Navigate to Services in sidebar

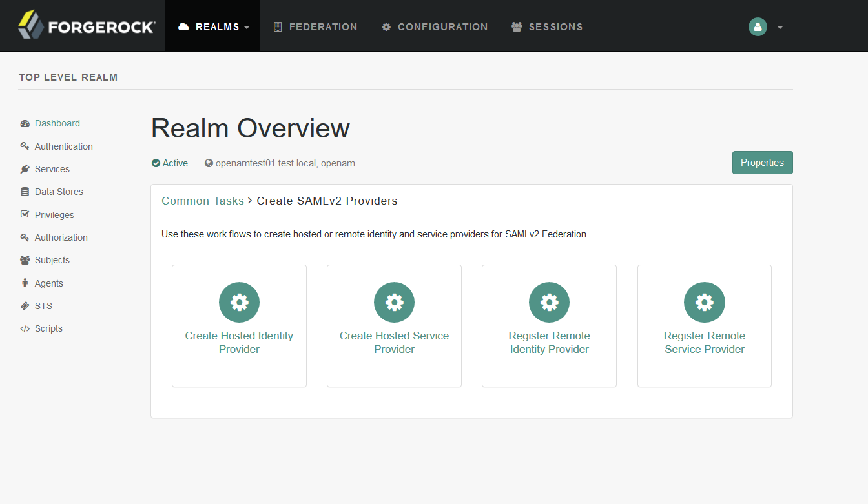tap(52, 169)
